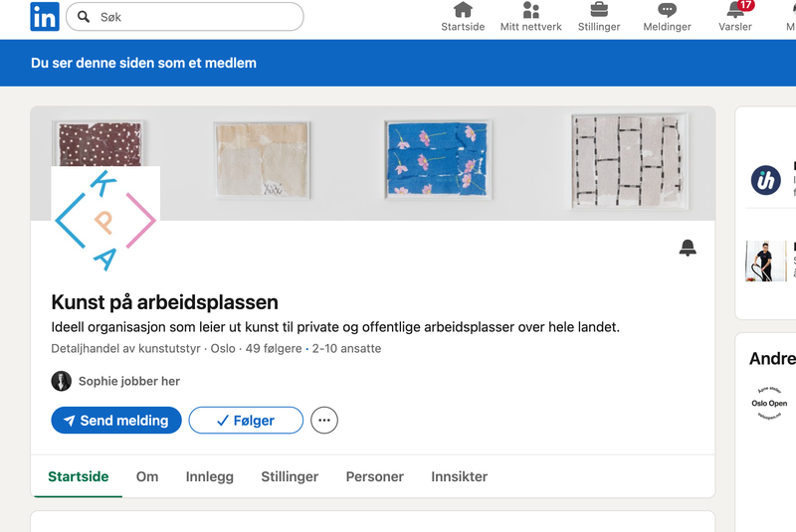This screenshot has height=532, width=796.
Task: Open Mitt nettverk network icon
Action: 530,11
